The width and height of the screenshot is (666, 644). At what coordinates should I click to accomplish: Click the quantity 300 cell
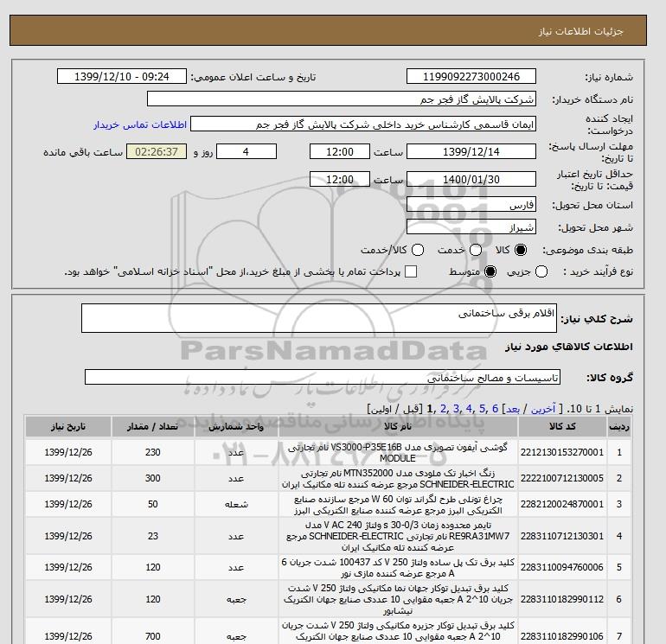153,478
